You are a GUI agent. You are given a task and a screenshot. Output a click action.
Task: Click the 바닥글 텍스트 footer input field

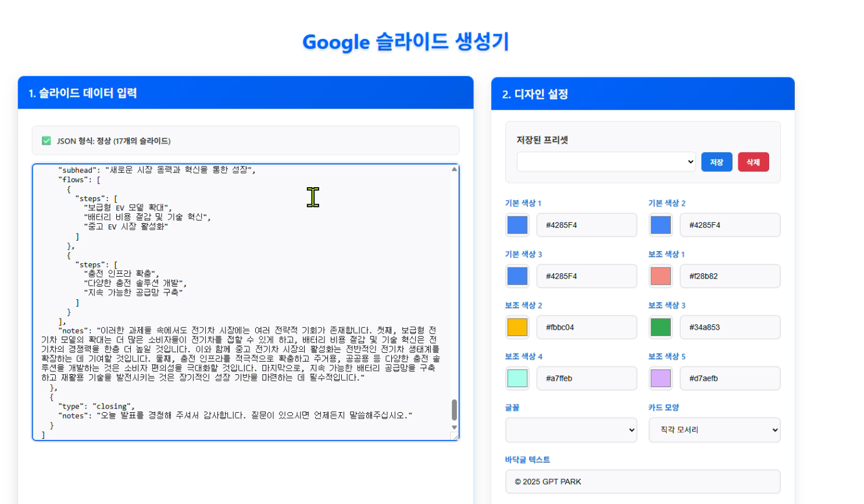point(643,482)
